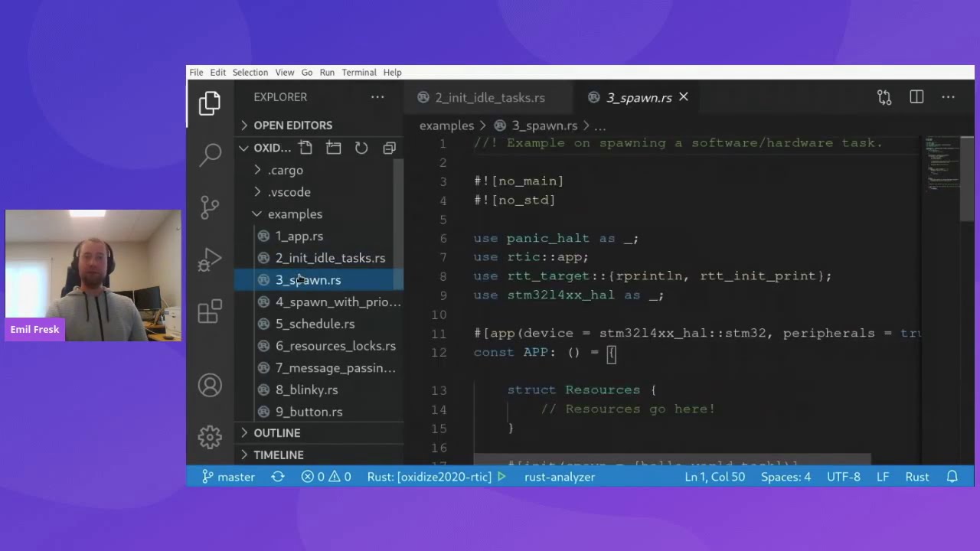The width and height of the screenshot is (980, 551).
Task: Click Rust file icon beside 9_button.rs
Action: tap(263, 412)
